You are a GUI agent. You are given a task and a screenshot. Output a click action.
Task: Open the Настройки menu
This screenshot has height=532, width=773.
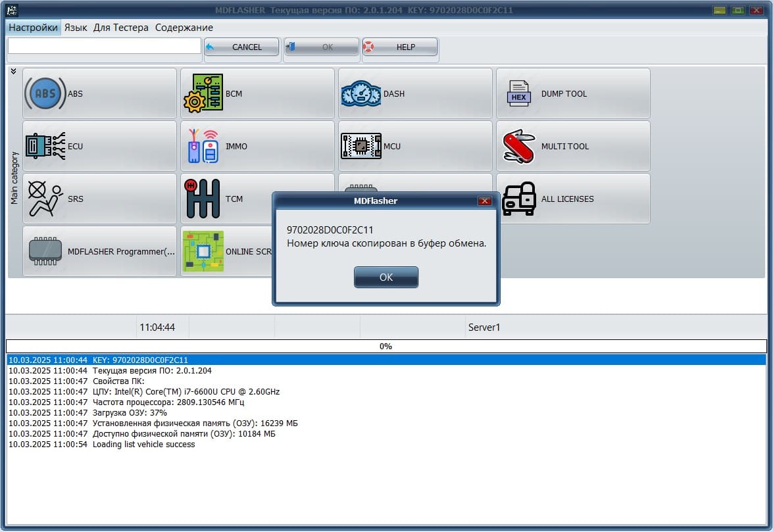(x=33, y=28)
